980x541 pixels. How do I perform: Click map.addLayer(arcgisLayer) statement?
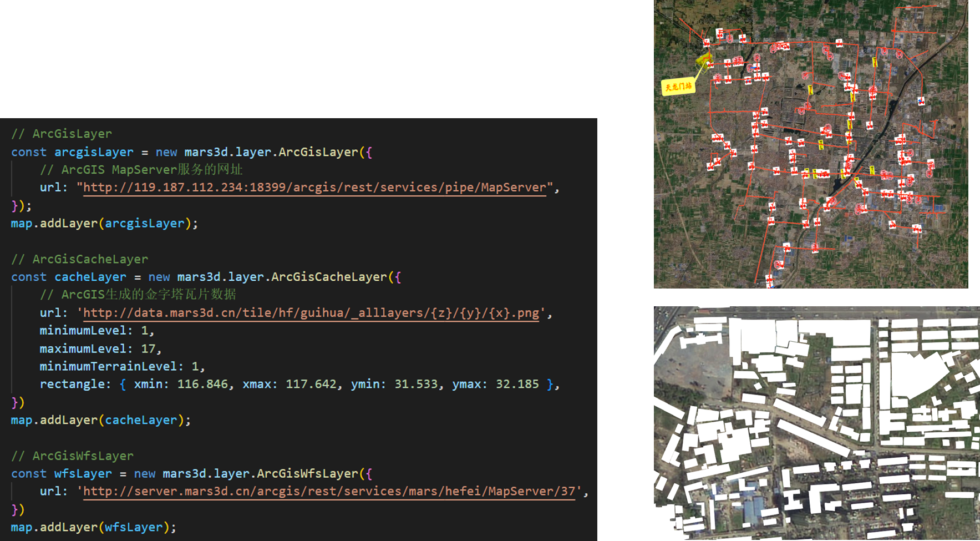point(104,224)
